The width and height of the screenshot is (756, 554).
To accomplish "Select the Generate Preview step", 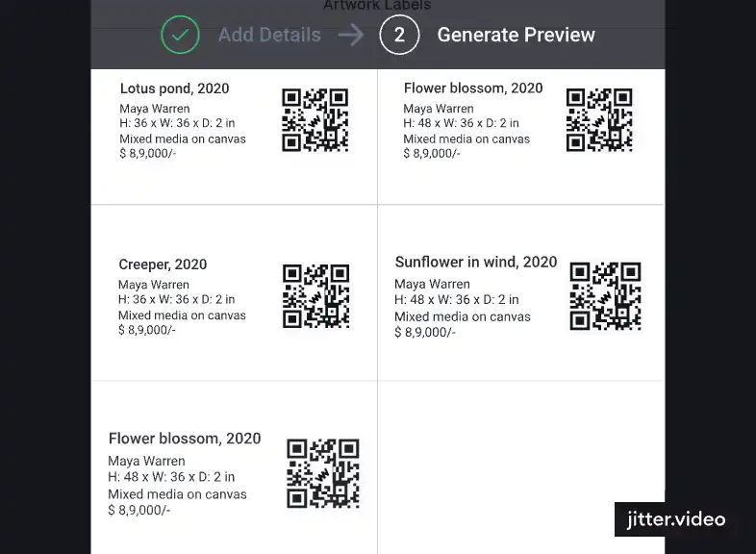I will [516, 35].
